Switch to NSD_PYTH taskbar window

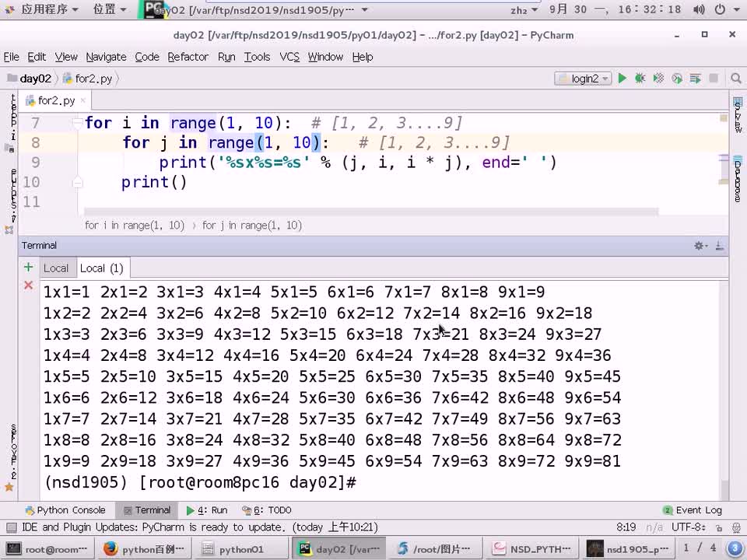pos(531,549)
